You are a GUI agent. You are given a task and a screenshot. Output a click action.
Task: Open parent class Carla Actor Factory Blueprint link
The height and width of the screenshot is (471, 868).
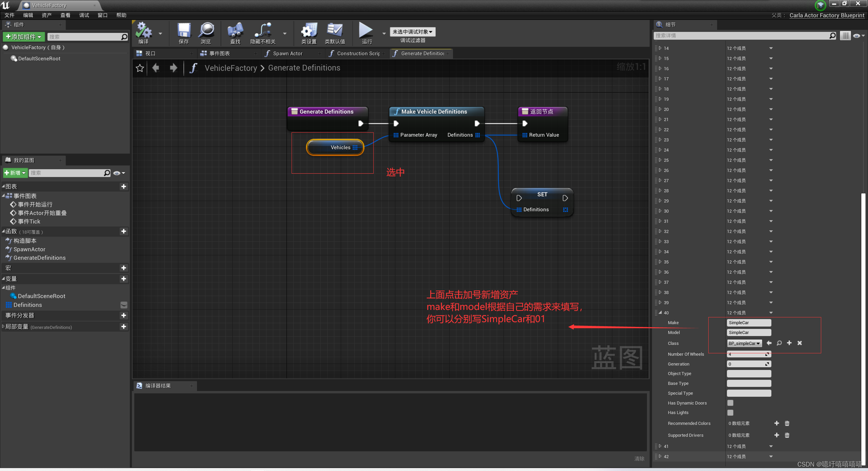(827, 15)
